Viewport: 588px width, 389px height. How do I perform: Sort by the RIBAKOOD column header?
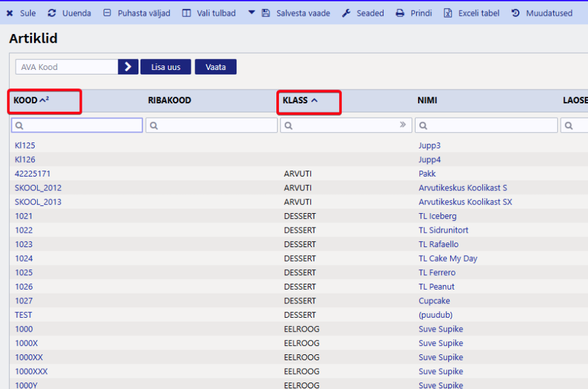click(169, 101)
